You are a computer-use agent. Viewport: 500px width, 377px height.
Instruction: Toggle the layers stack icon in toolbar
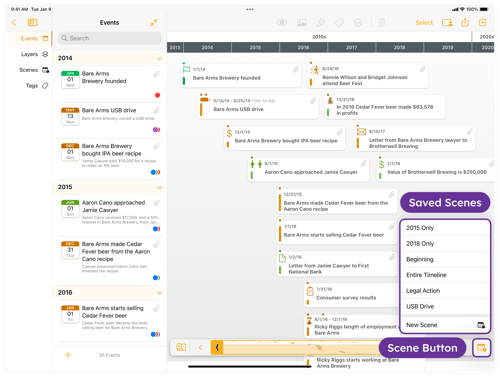tap(358, 22)
